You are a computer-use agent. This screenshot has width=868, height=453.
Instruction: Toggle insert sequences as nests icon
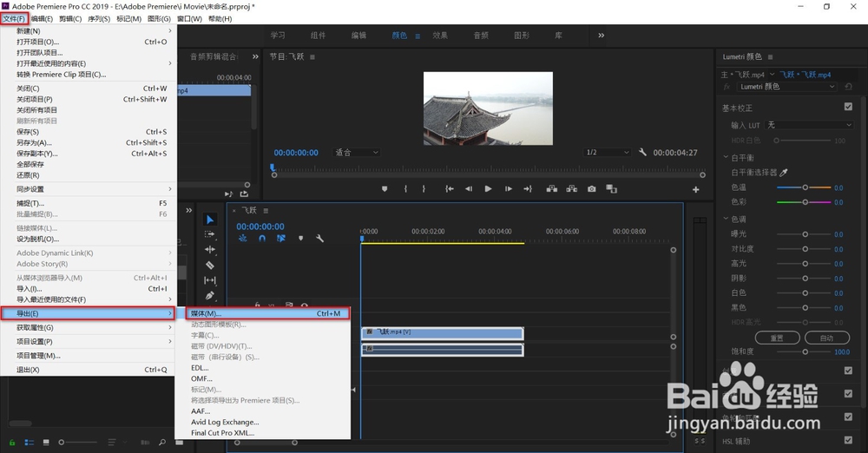[242, 238]
